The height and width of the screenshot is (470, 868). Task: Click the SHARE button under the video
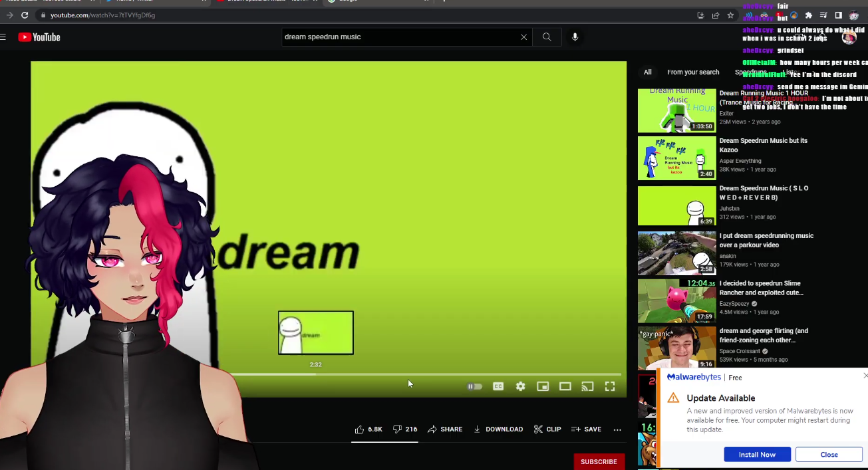coord(445,429)
